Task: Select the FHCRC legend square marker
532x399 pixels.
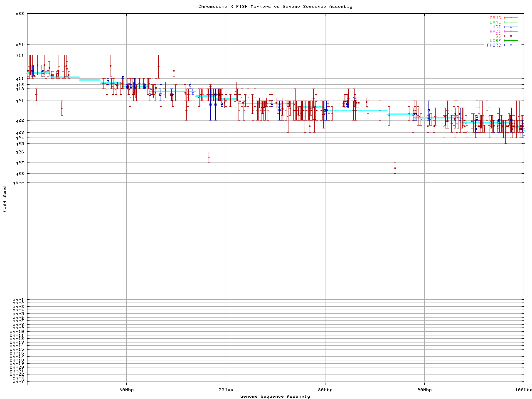Action: pyautogui.click(x=511, y=45)
